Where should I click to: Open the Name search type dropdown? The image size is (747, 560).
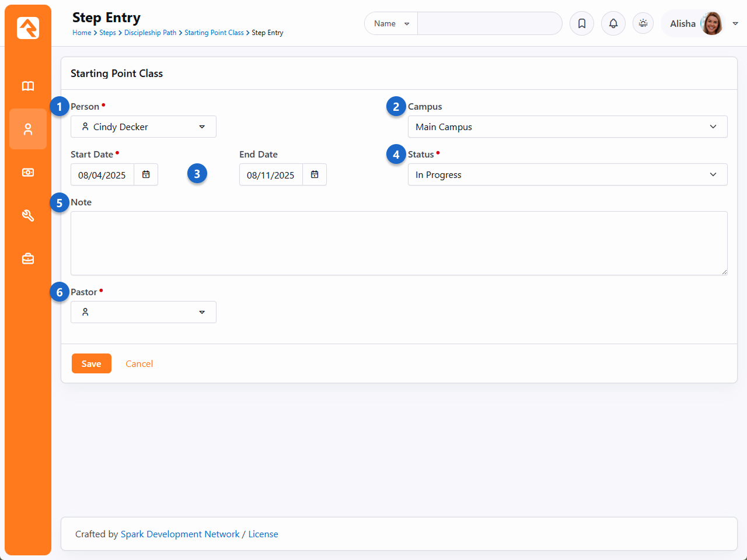tap(391, 23)
